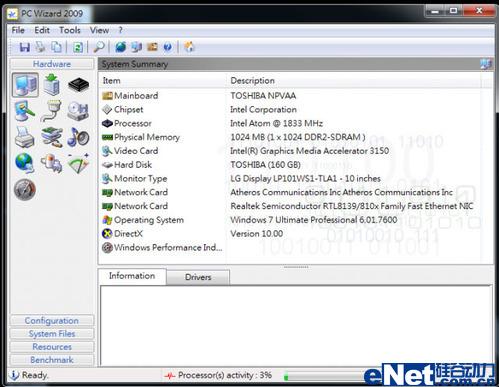Open the System Files category
The height and width of the screenshot is (387, 499).
tap(52, 334)
